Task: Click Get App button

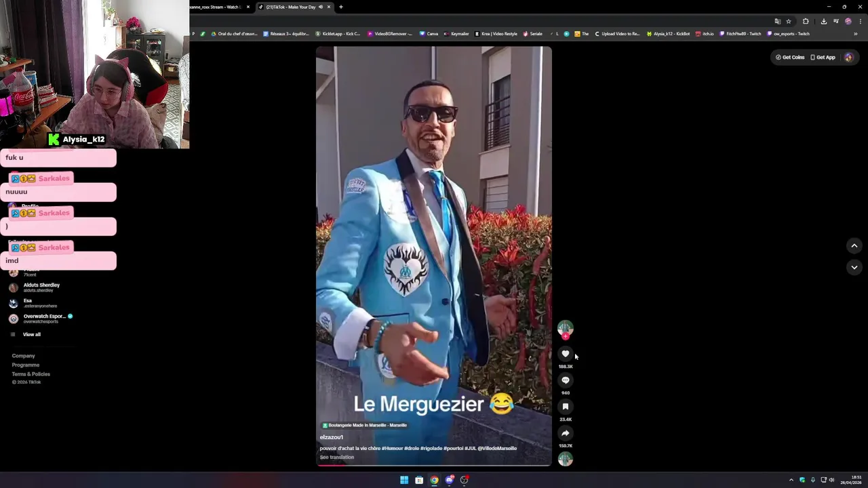Action: coord(823,58)
